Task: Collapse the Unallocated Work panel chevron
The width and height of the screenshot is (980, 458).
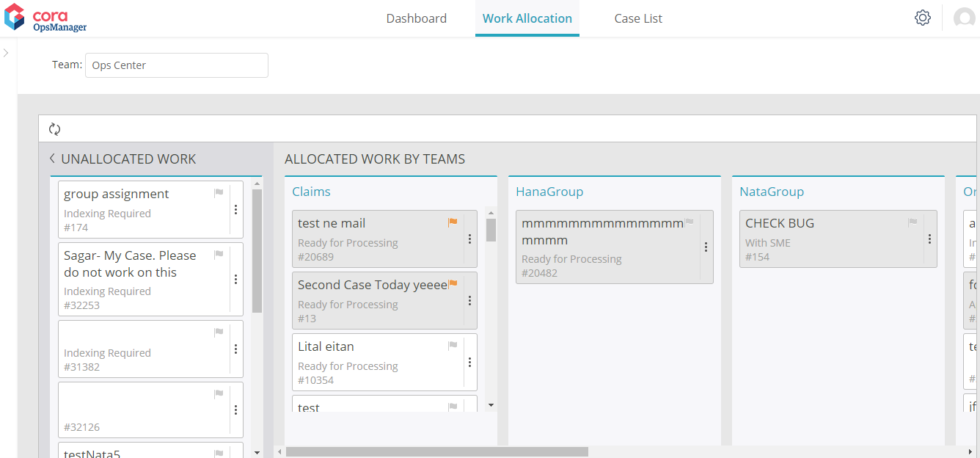Action: (x=52, y=159)
